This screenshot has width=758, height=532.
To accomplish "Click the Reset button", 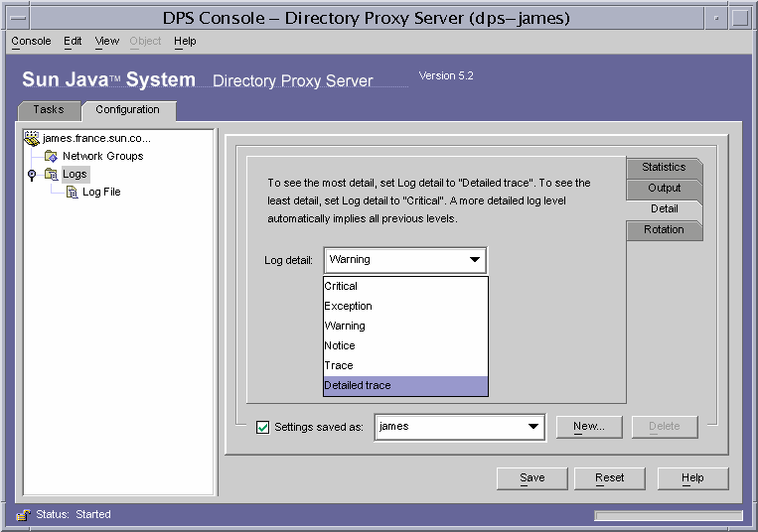I will tap(610, 478).
